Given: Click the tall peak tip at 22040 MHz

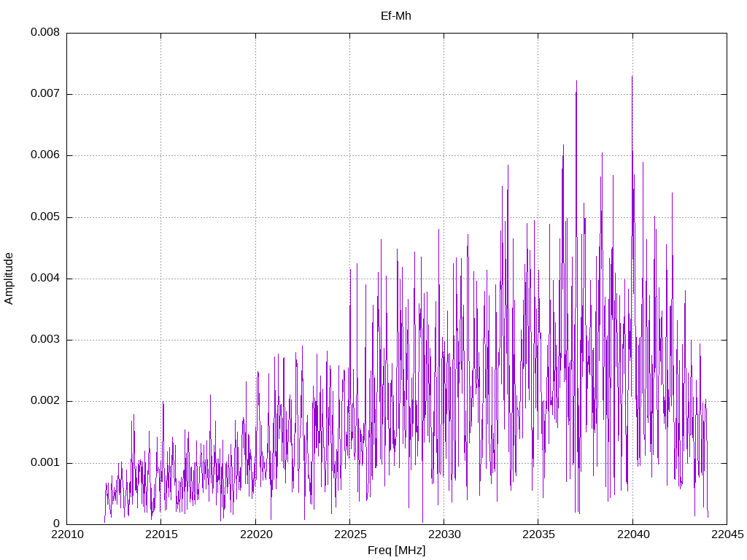Looking at the screenshot, I should tap(632, 77).
